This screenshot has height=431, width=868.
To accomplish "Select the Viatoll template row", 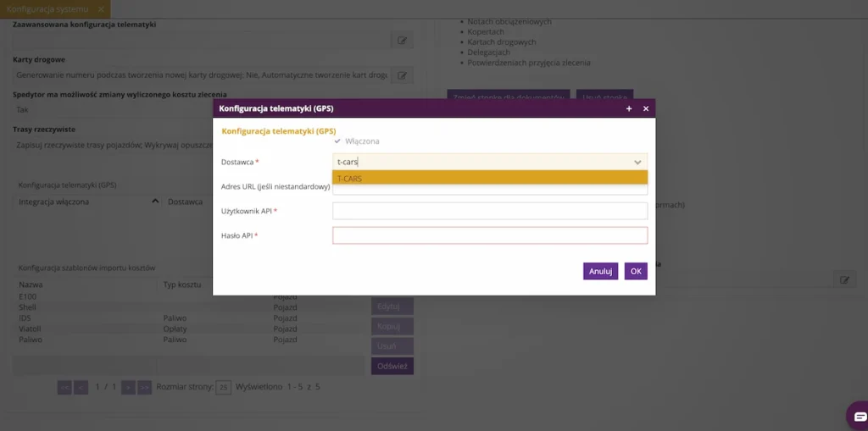I will (188, 329).
